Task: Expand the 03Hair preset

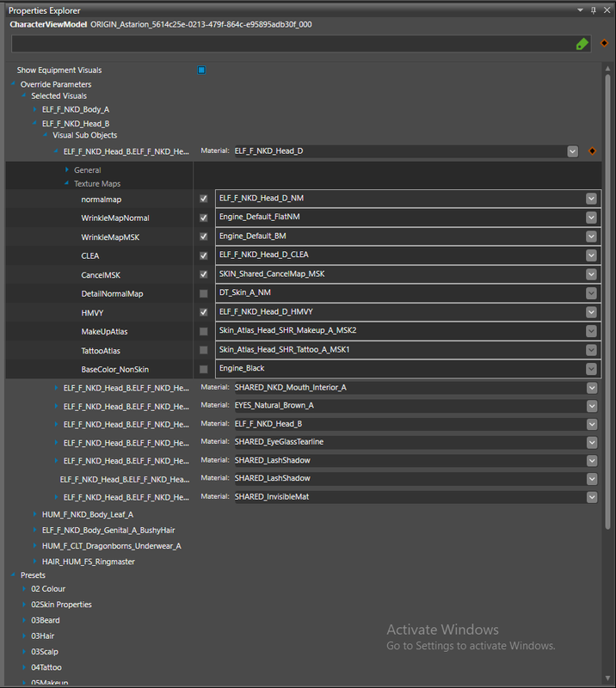Action: (x=24, y=636)
